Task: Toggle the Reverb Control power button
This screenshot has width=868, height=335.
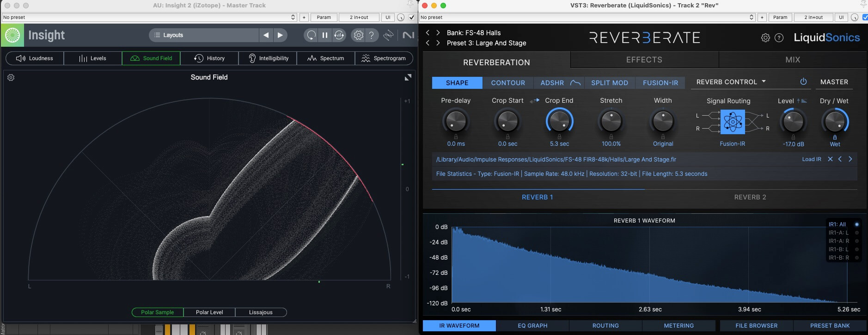Action: click(803, 82)
